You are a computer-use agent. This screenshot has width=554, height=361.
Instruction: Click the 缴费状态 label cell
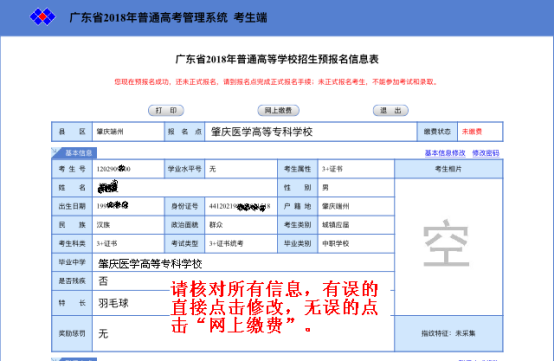pyautogui.click(x=437, y=132)
